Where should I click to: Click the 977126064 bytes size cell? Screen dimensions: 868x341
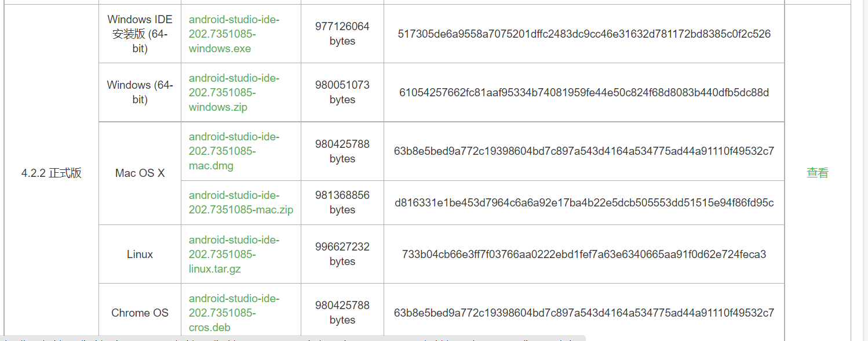tap(342, 34)
